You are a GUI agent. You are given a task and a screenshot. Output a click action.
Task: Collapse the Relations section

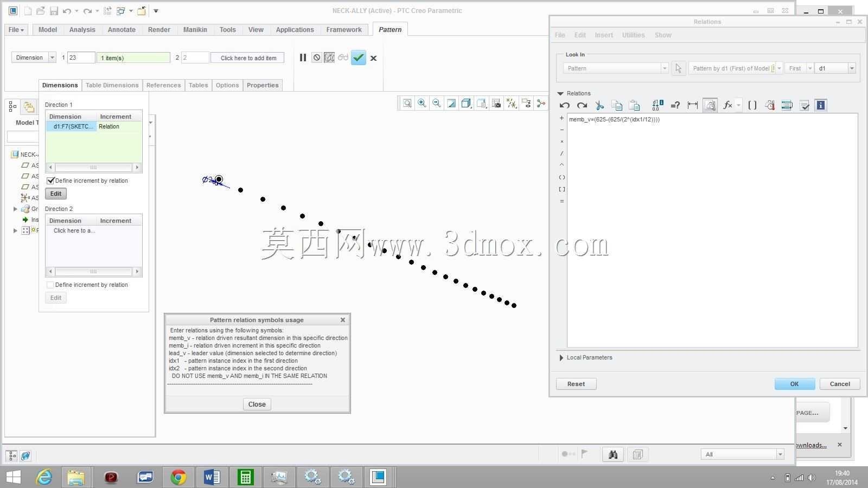click(560, 93)
